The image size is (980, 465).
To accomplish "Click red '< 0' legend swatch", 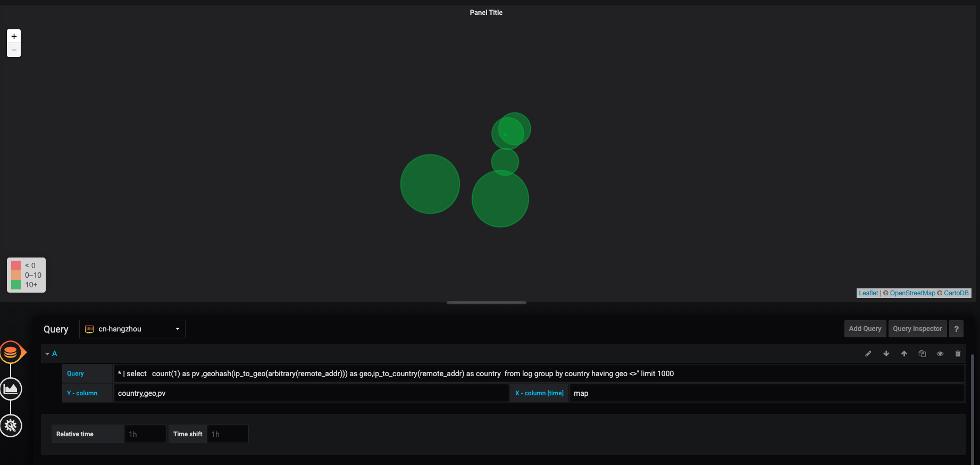I will pyautogui.click(x=16, y=265).
